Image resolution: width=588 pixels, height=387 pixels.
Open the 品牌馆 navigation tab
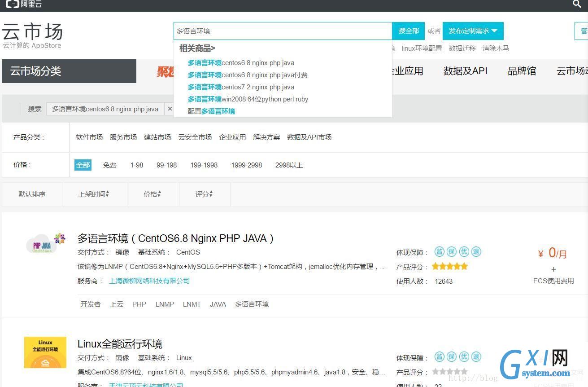522,71
